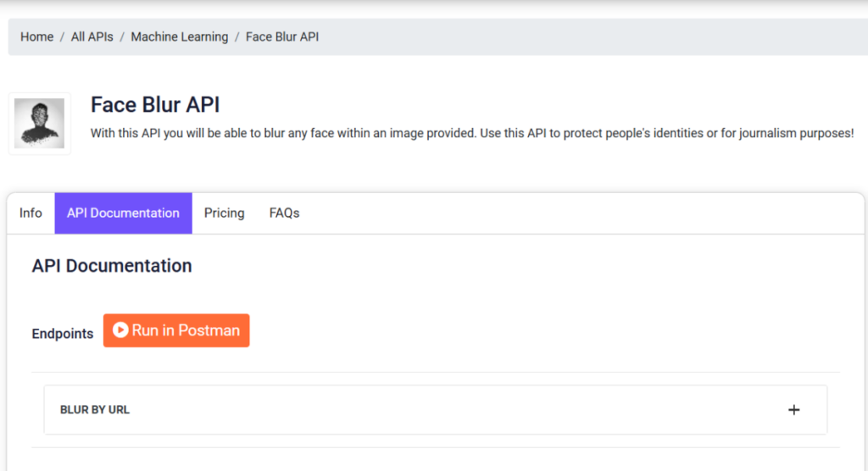The height and width of the screenshot is (471, 868).
Task: Click Face Blur API in the breadcrumb
Action: tap(282, 36)
